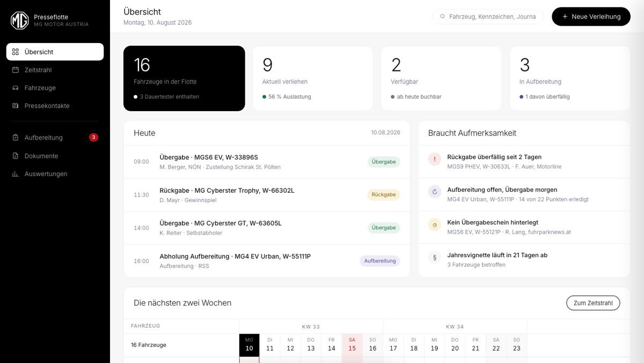Open Auswertungen in the sidebar
644x363 pixels.
point(55,174)
